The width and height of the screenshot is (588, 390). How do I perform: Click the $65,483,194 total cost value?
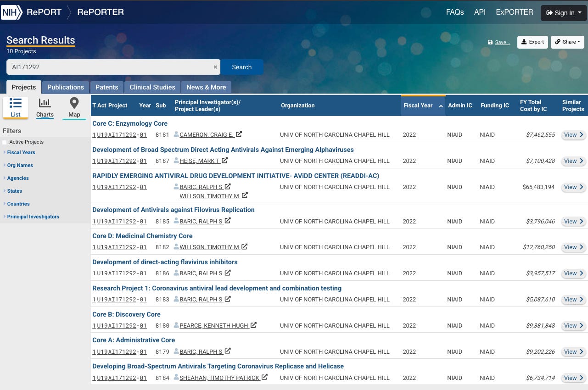coord(538,187)
